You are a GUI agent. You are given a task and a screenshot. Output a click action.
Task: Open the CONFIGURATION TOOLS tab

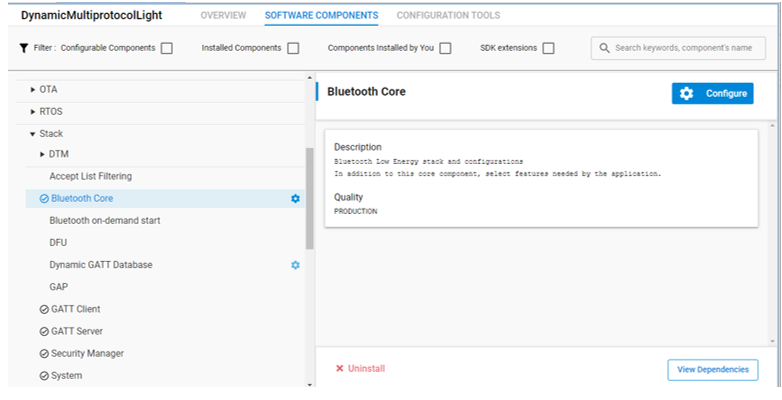(448, 15)
